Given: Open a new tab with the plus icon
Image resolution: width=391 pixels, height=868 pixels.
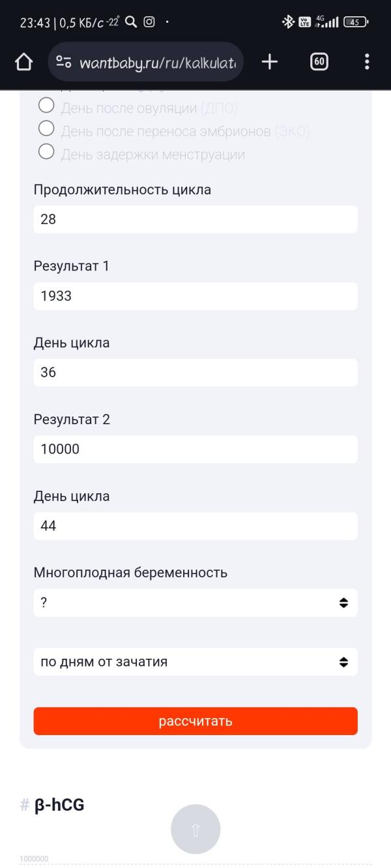Looking at the screenshot, I should (x=269, y=62).
